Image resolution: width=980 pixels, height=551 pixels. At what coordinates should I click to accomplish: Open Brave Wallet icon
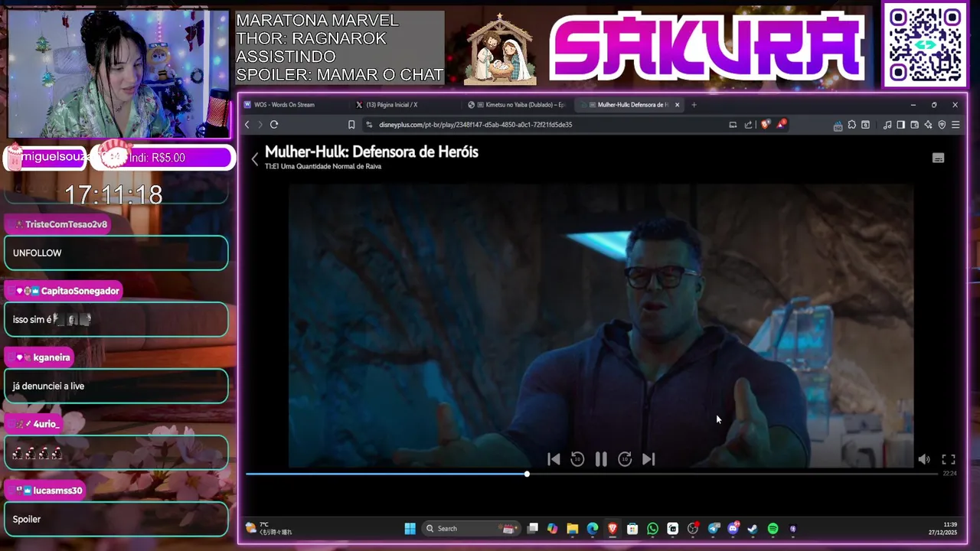[914, 125]
